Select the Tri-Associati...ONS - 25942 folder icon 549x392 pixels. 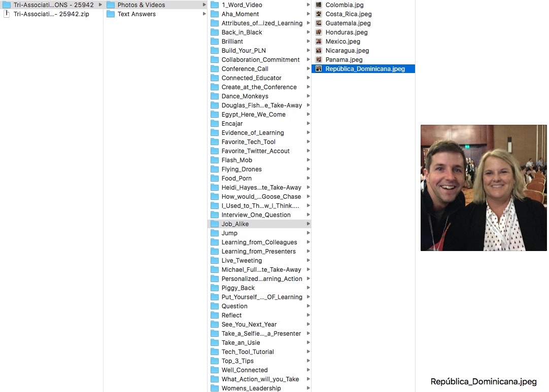point(6,5)
